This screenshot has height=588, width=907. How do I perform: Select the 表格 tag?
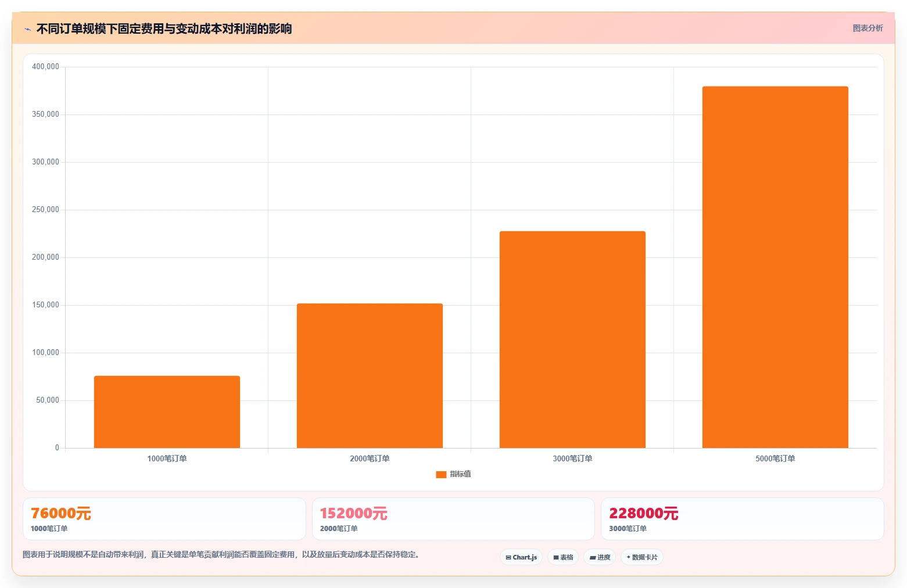click(563, 557)
